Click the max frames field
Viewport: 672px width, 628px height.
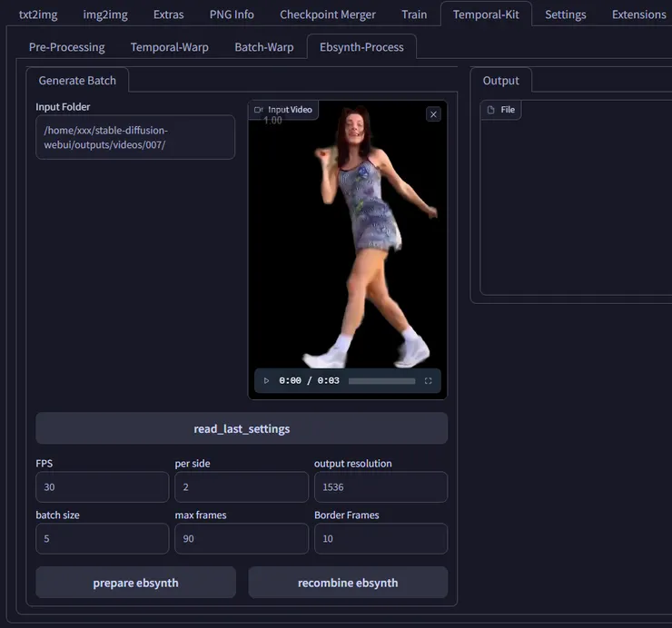[242, 539]
